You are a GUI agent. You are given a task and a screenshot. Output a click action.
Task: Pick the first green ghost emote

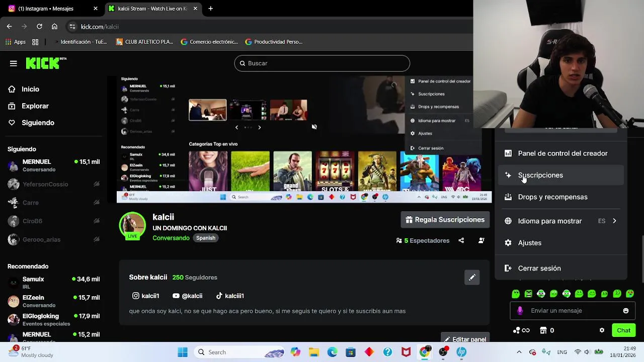[516, 294]
